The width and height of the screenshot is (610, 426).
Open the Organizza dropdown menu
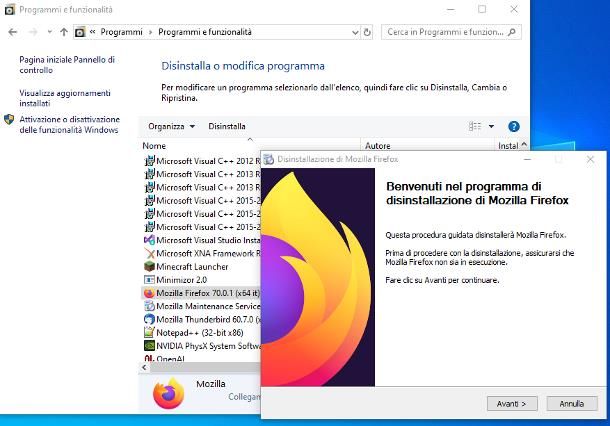[171, 126]
